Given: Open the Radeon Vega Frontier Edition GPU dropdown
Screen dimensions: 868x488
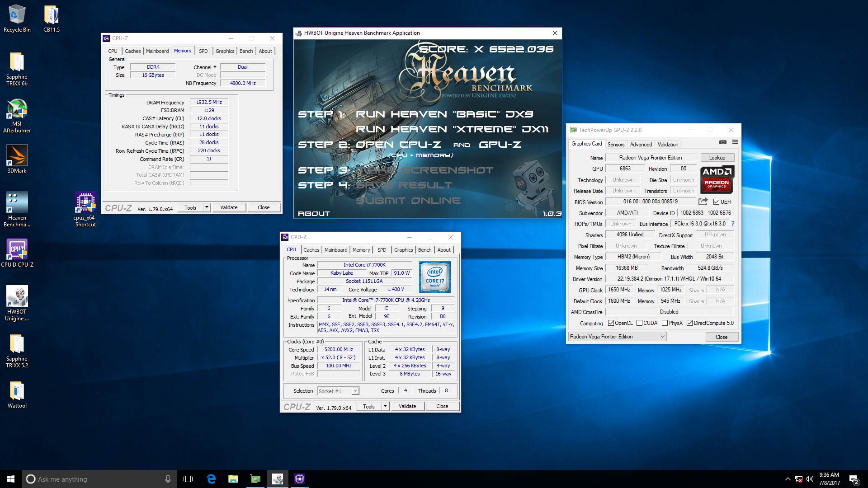Looking at the screenshot, I should tap(617, 337).
